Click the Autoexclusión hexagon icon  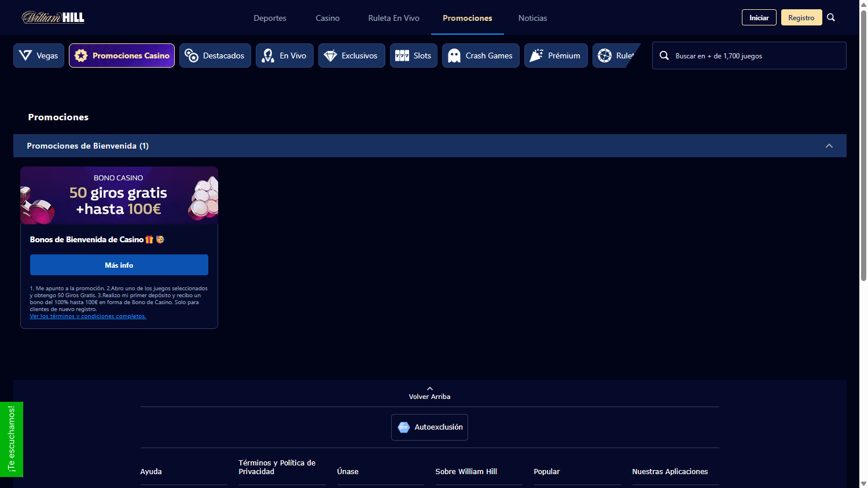(404, 427)
